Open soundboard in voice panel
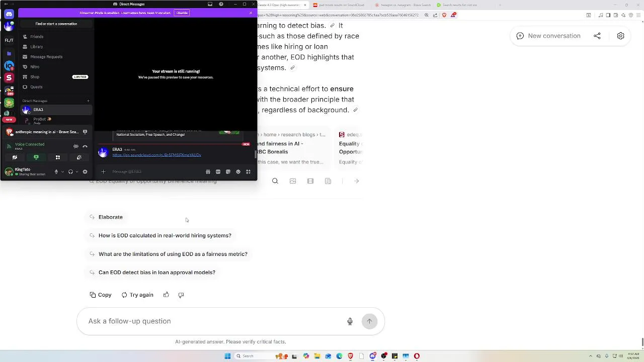This screenshot has width=644, height=362. (79, 157)
